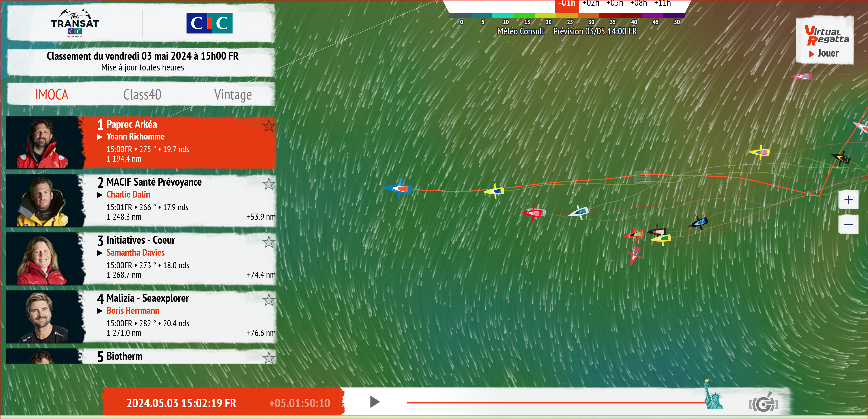The height and width of the screenshot is (419, 868).
Task: Favorite MACIF Santé Prévoyance with its star
Action: (x=269, y=184)
